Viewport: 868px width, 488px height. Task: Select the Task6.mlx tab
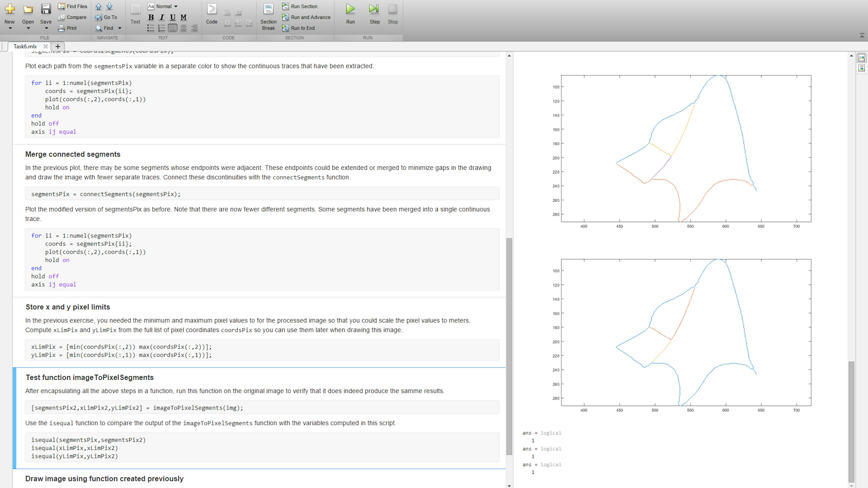click(25, 46)
